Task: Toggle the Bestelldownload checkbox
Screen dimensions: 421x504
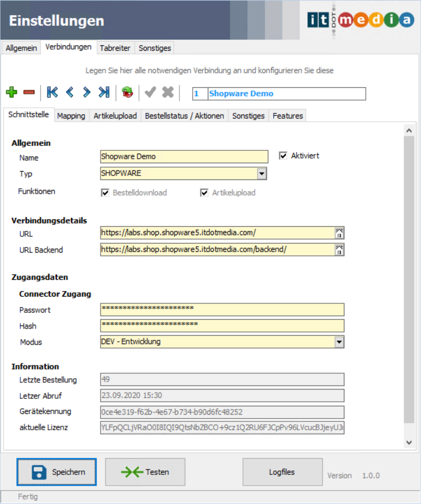Action: pyautogui.click(x=105, y=193)
